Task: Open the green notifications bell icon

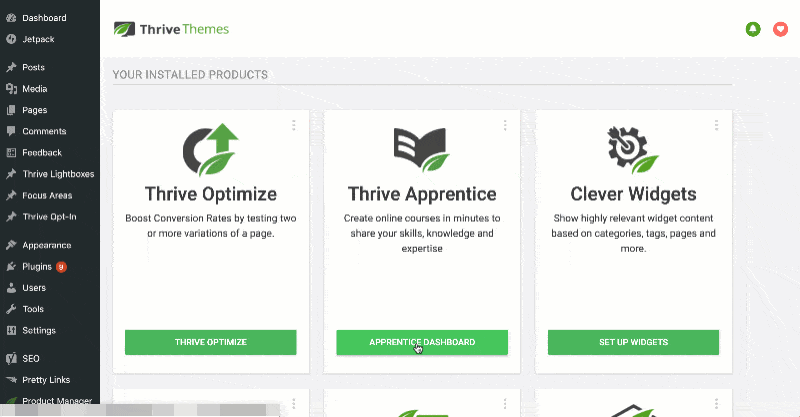Action: pyautogui.click(x=753, y=30)
